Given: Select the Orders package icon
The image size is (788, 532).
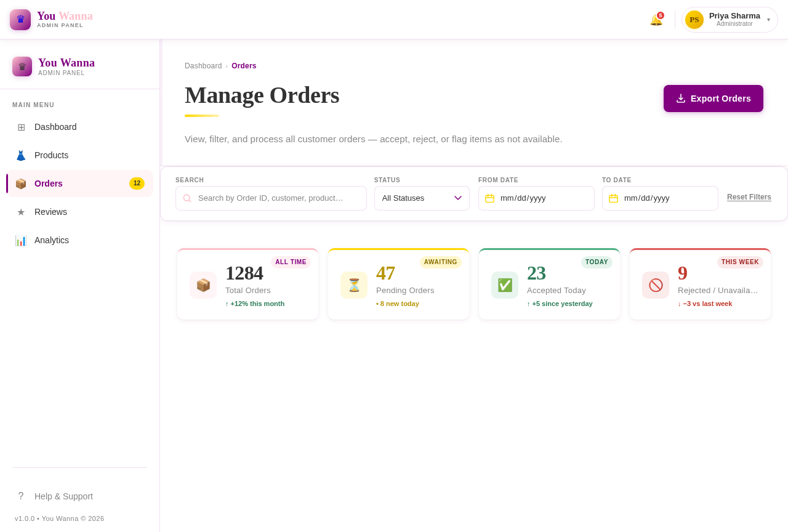Looking at the screenshot, I should coord(21,183).
